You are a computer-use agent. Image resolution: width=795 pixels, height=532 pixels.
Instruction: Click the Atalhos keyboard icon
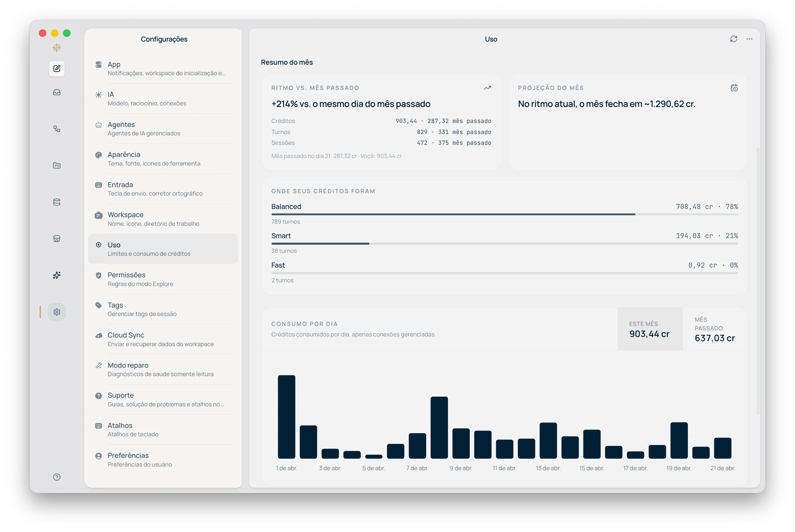pos(98,426)
